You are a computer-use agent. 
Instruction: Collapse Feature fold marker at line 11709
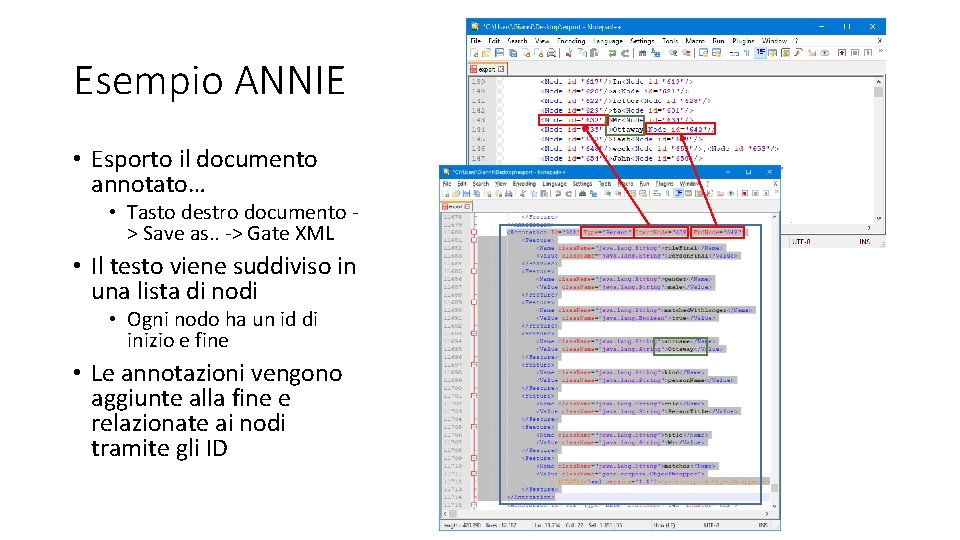click(x=474, y=458)
